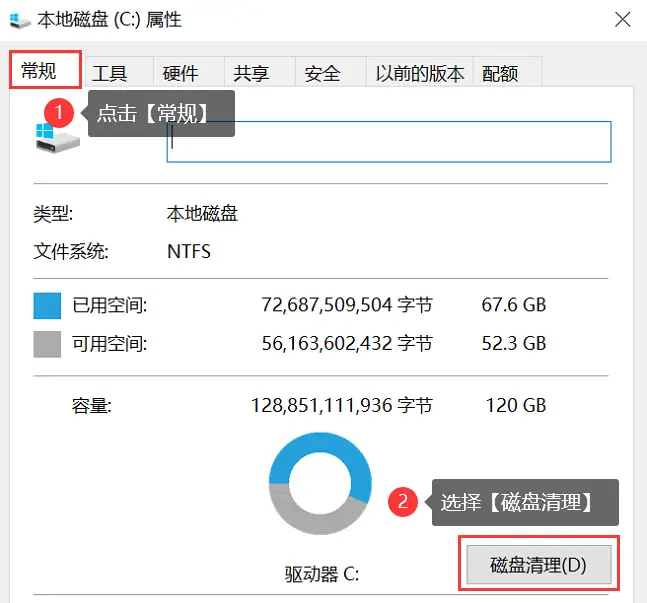Close the properties dialog with the X button
The width and height of the screenshot is (647, 603).
pyautogui.click(x=622, y=19)
